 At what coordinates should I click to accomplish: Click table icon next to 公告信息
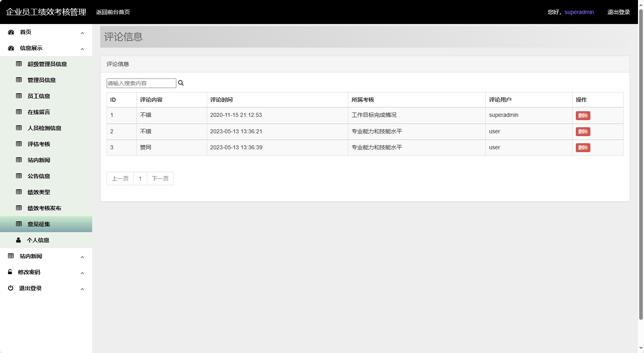[x=19, y=176]
